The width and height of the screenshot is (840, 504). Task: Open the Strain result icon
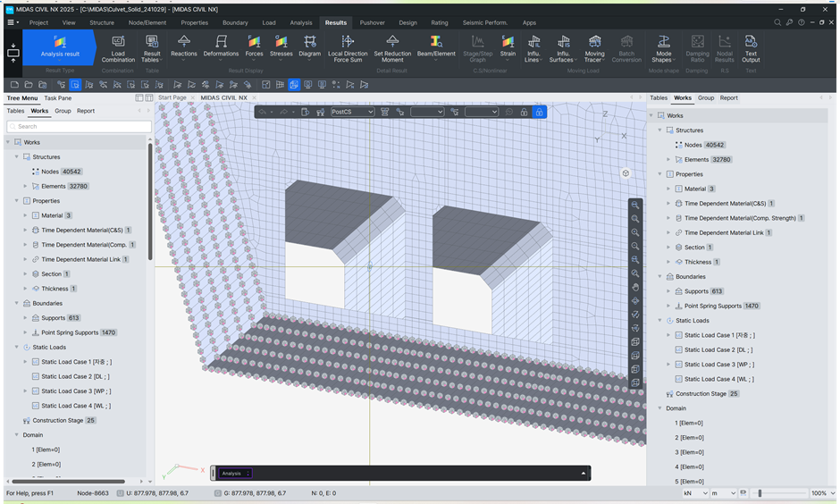click(508, 46)
